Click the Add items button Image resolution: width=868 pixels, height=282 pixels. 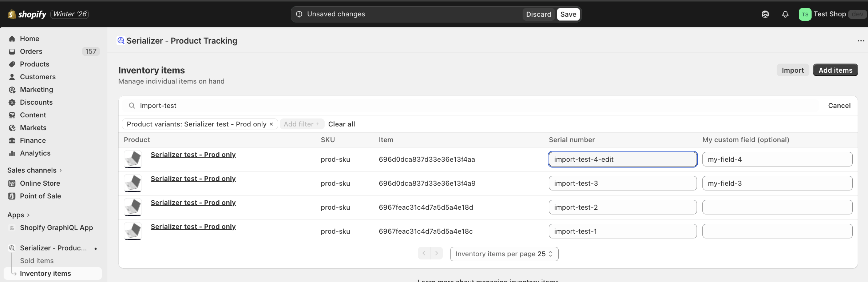coord(835,70)
